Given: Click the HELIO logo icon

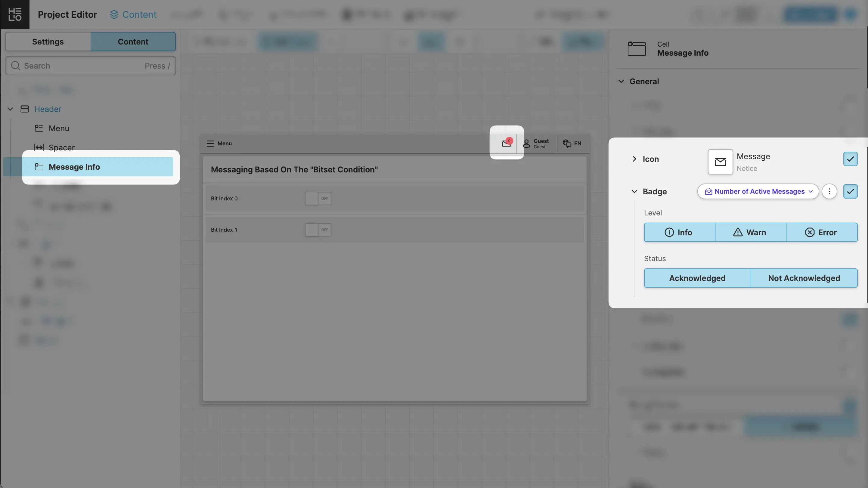Looking at the screenshot, I should point(15,14).
